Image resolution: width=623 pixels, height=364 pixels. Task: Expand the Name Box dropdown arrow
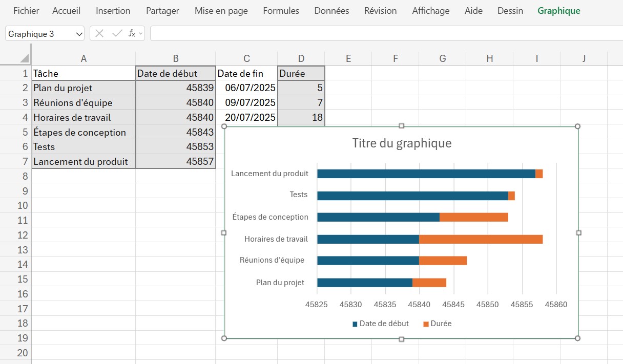(79, 34)
